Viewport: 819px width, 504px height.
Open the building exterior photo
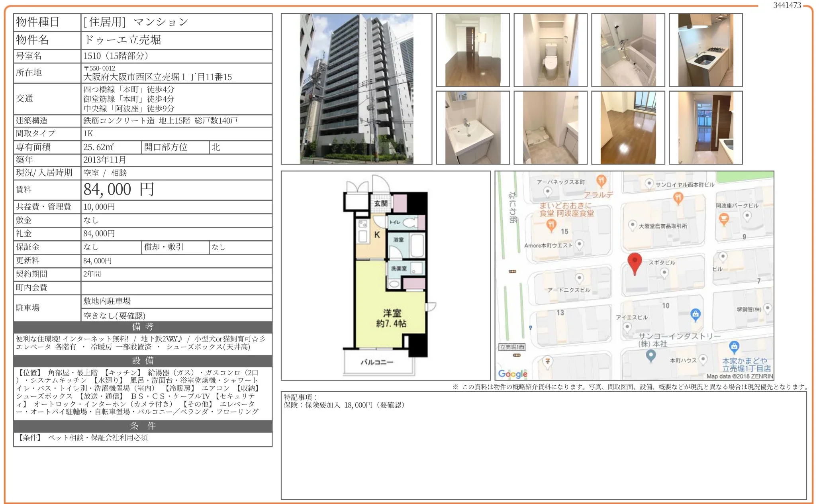pos(356,89)
